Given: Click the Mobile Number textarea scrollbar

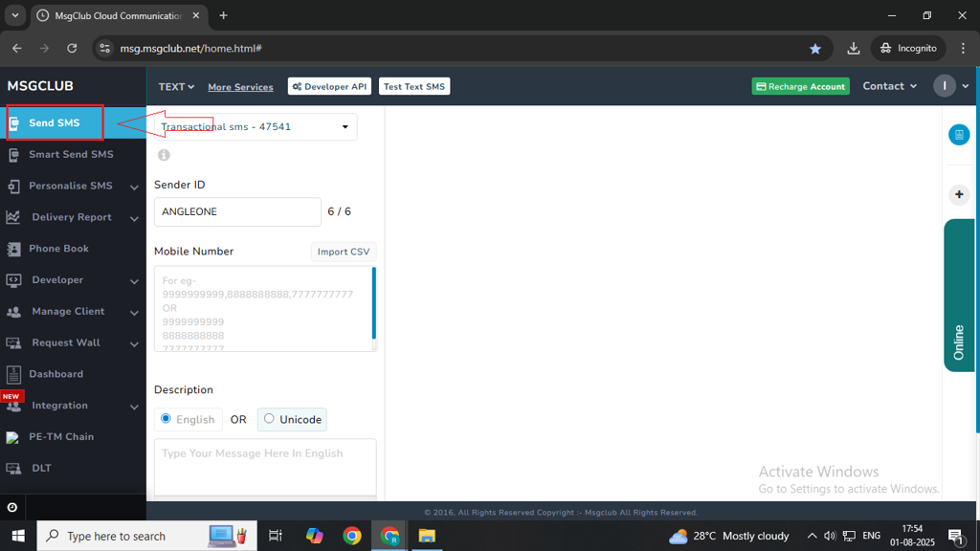Looking at the screenshot, I should 374,303.
